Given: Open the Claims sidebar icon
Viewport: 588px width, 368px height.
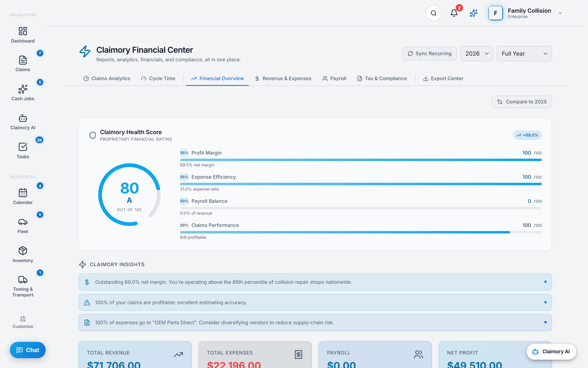Looking at the screenshot, I should 23,60.
